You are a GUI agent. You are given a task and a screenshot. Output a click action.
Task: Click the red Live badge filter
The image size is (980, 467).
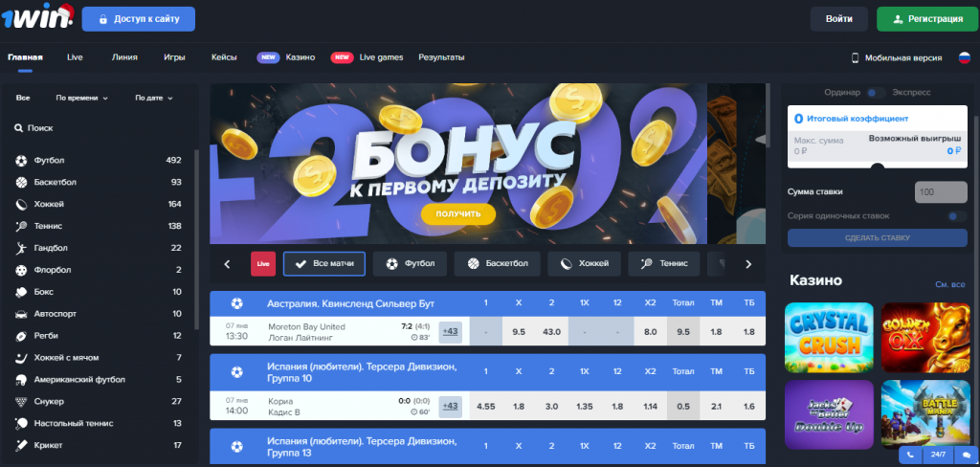click(x=263, y=264)
